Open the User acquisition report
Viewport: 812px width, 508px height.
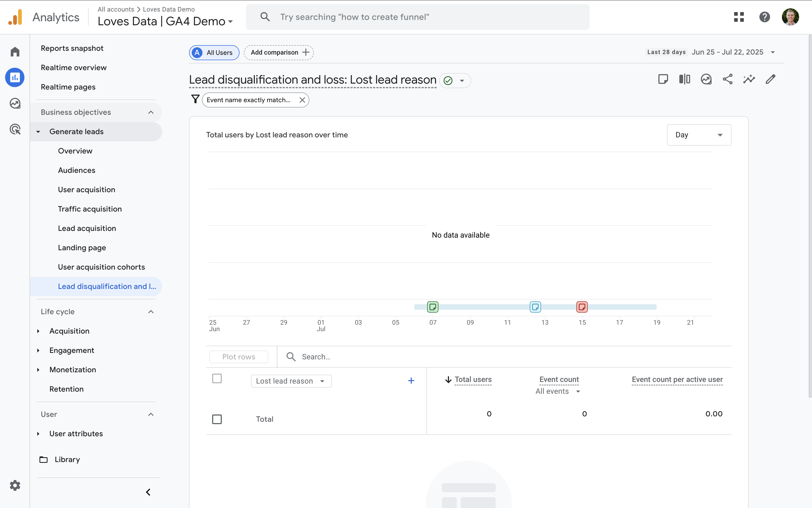[x=86, y=190]
